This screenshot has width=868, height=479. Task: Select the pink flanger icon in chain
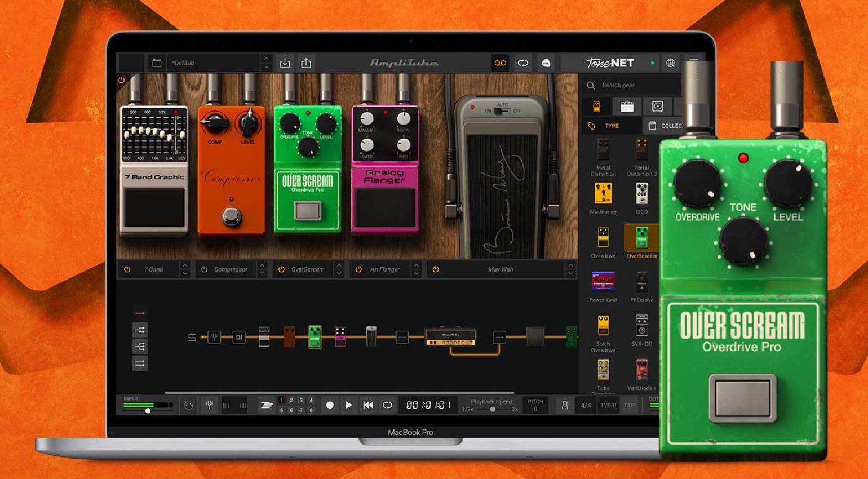coord(340,336)
